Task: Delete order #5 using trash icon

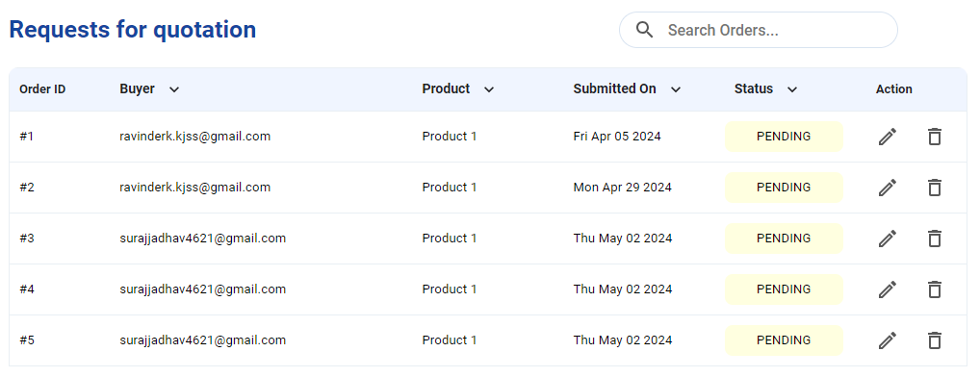Action: tap(935, 340)
